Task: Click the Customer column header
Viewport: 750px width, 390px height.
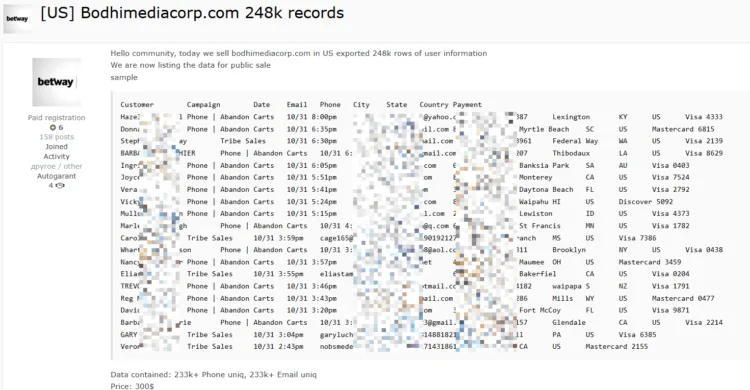Action: click(137, 105)
